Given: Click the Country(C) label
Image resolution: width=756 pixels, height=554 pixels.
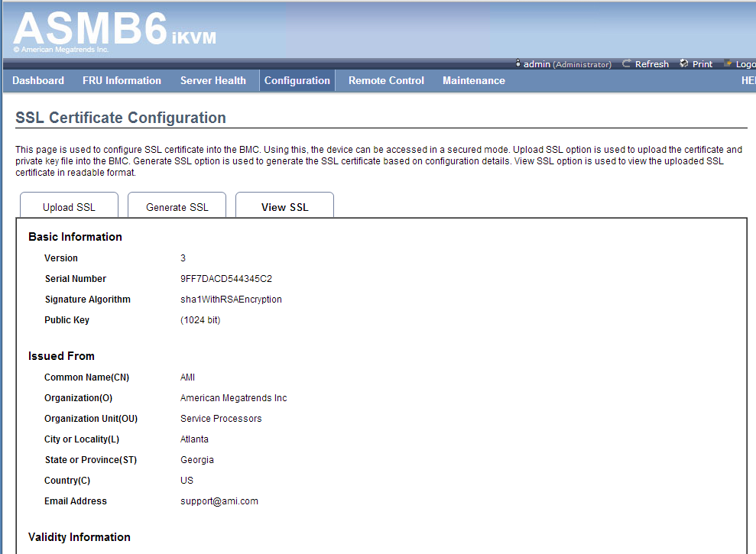Looking at the screenshot, I should 67,481.
